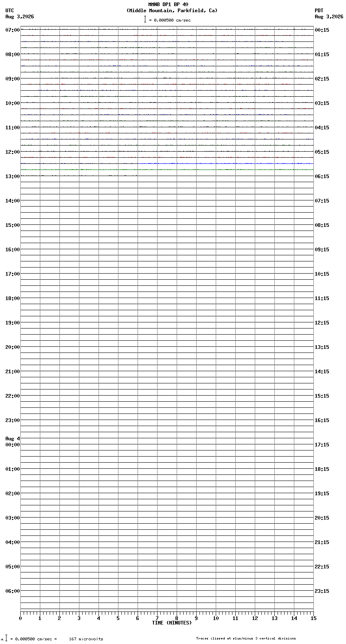Click the PDT label "14:15"
346x644 pixels.
tap(322, 372)
